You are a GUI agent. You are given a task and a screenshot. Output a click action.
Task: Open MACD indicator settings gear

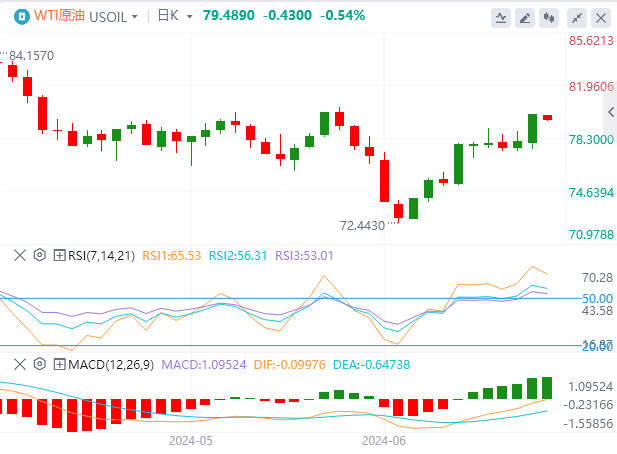coord(40,364)
